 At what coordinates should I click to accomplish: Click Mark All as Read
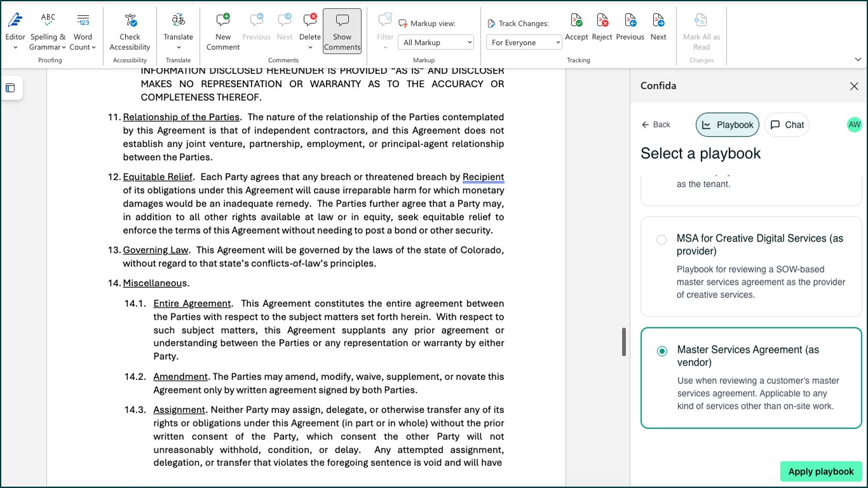pos(702,32)
